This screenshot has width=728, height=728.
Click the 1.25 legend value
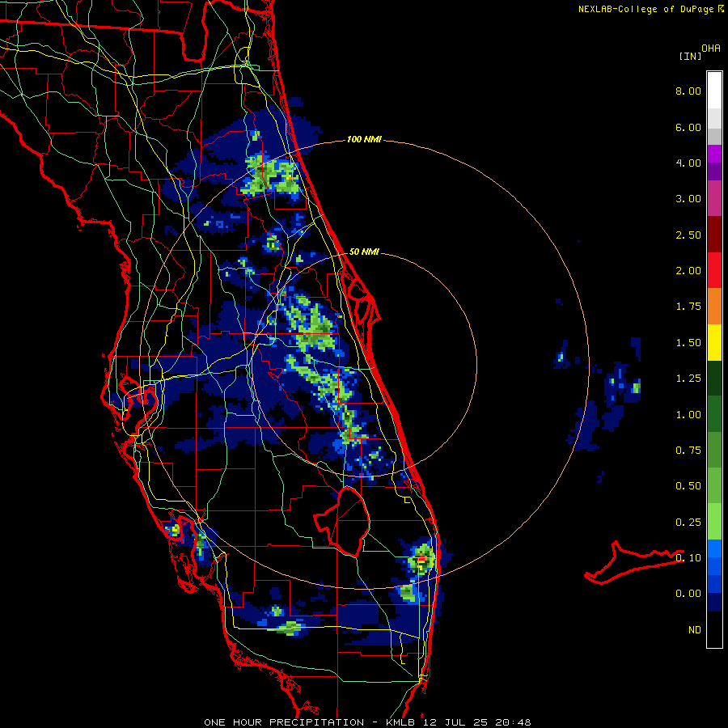pos(688,379)
